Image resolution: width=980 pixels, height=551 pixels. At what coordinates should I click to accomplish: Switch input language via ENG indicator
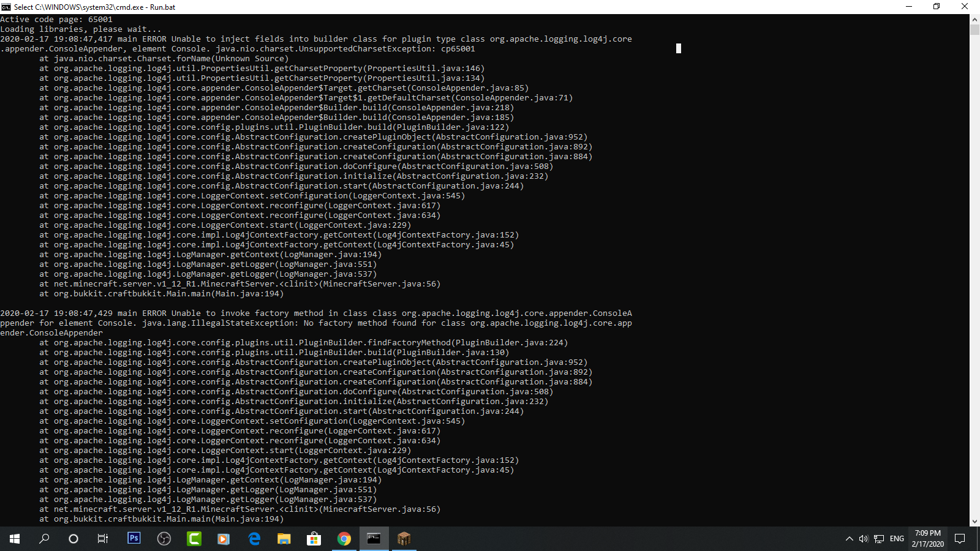(897, 539)
